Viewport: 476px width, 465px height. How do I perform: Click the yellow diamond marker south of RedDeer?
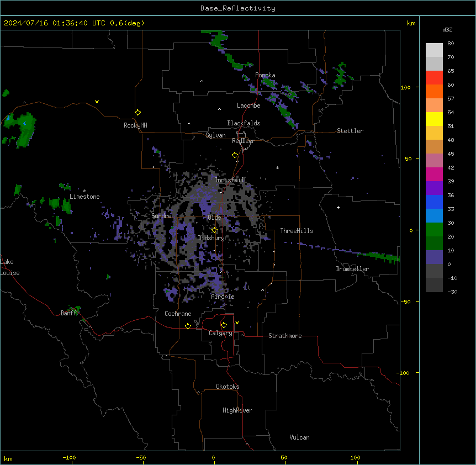click(x=235, y=155)
